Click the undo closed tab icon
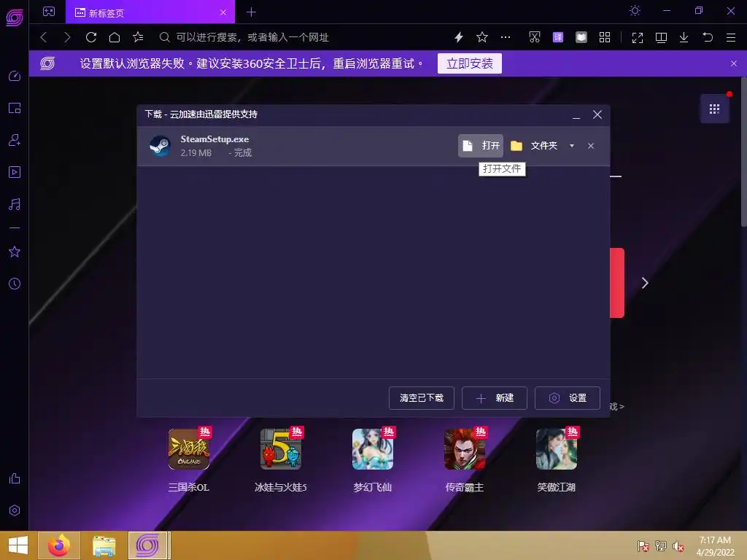 point(708,37)
